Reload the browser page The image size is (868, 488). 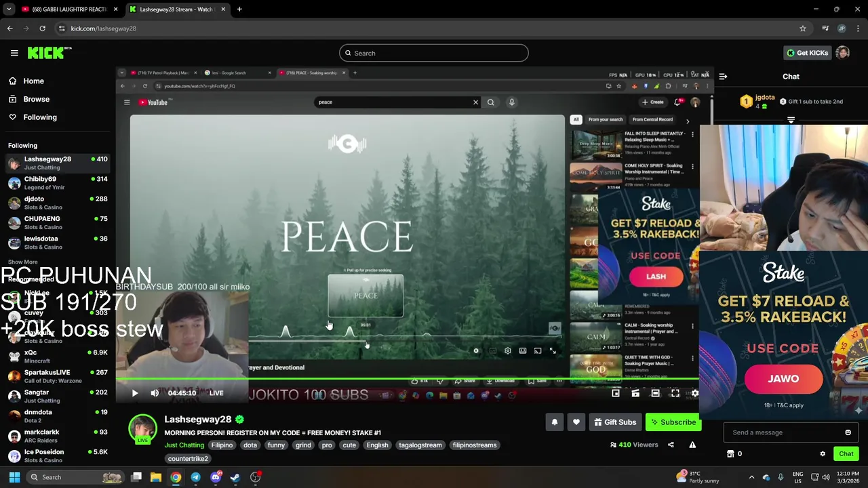click(42, 28)
